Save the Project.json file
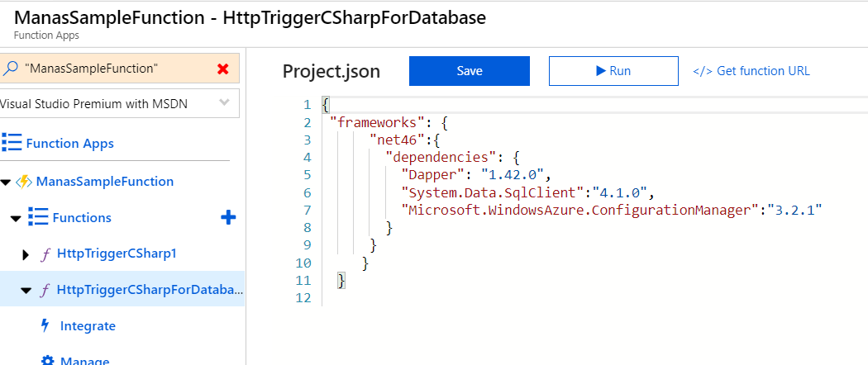Image resolution: width=868 pixels, height=365 pixels. (470, 71)
